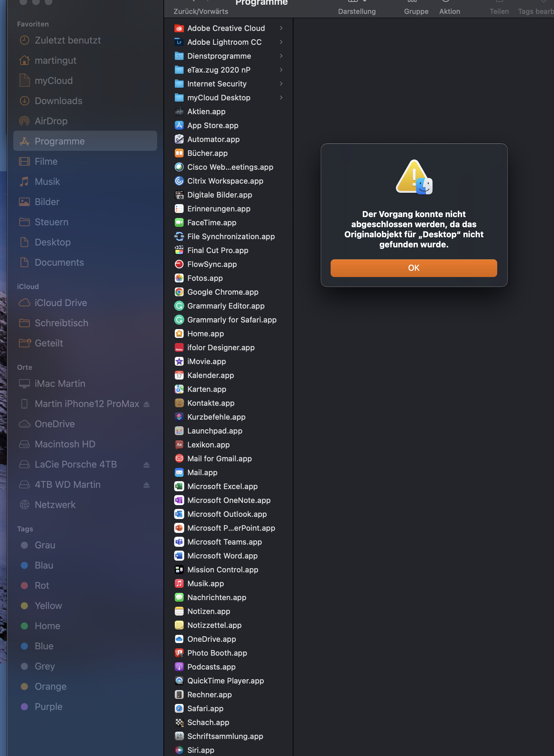Select the iMovie star icon
This screenshot has width=554, height=756.
pos(179,362)
